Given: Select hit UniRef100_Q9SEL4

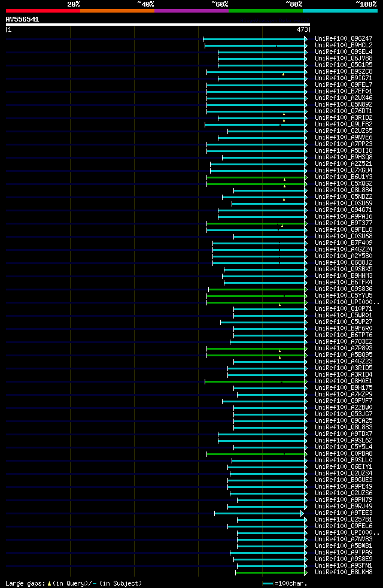Looking at the screenshot, I should 344,51.
